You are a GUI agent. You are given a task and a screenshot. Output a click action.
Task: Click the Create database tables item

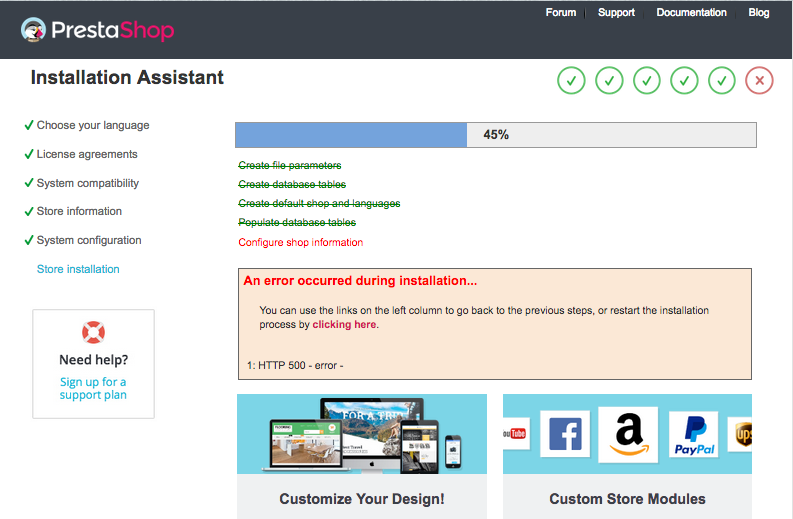click(292, 184)
